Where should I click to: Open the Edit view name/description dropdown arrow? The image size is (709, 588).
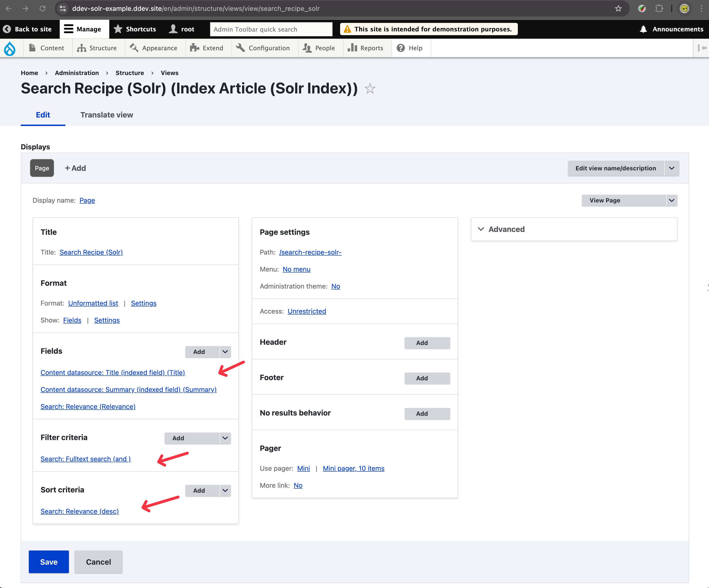coord(671,168)
